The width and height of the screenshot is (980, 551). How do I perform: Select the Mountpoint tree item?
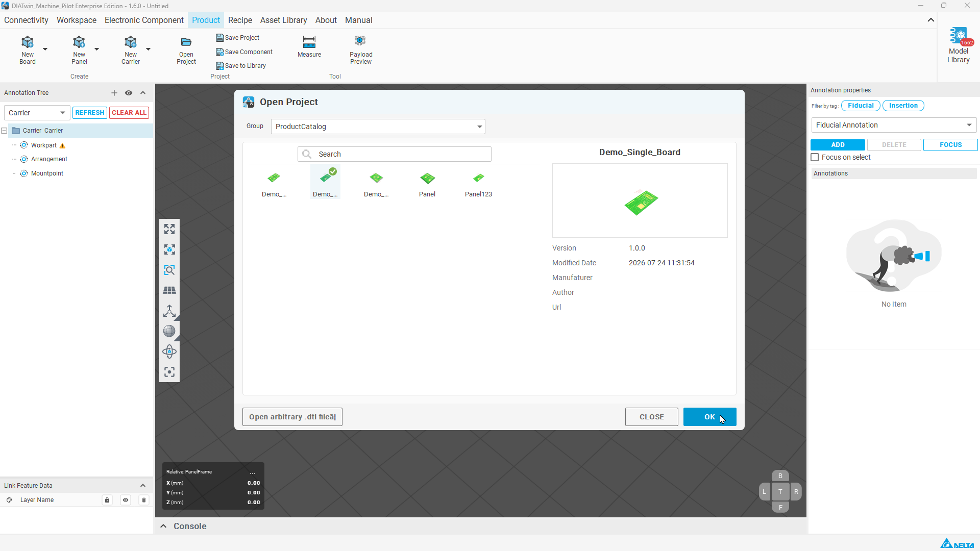tap(47, 173)
